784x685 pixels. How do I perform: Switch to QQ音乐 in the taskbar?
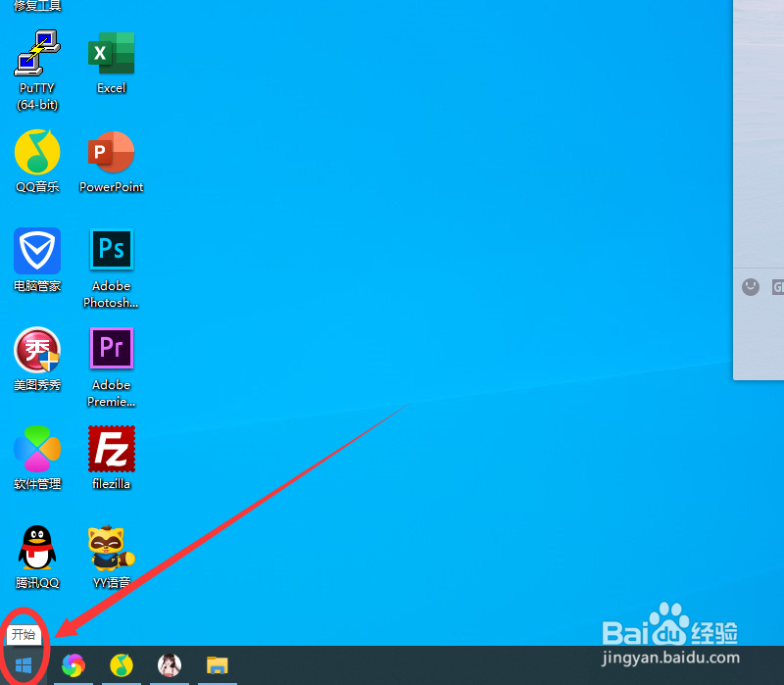click(121, 665)
